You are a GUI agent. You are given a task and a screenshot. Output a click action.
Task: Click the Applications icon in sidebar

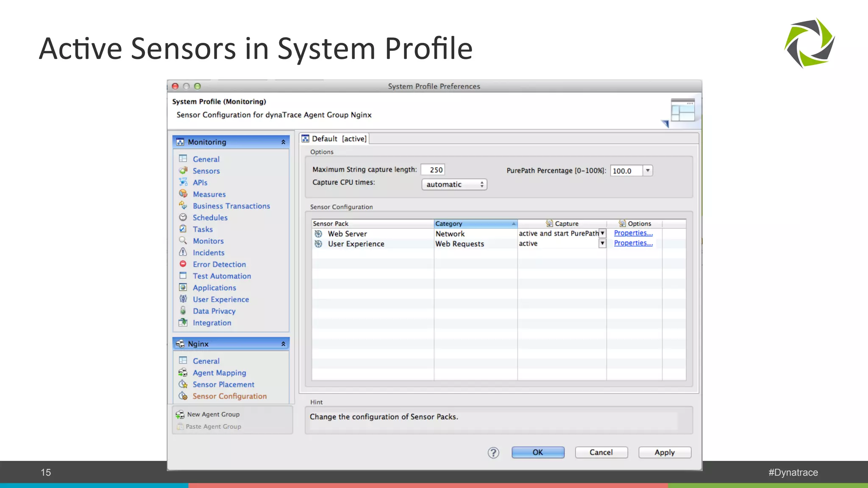point(183,287)
